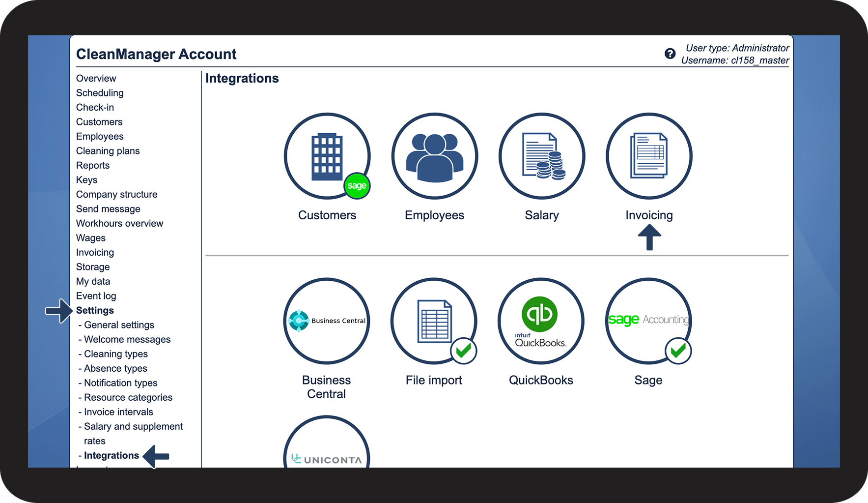Click the Username cl158_master text
The image size is (868, 503).
coord(735,60)
